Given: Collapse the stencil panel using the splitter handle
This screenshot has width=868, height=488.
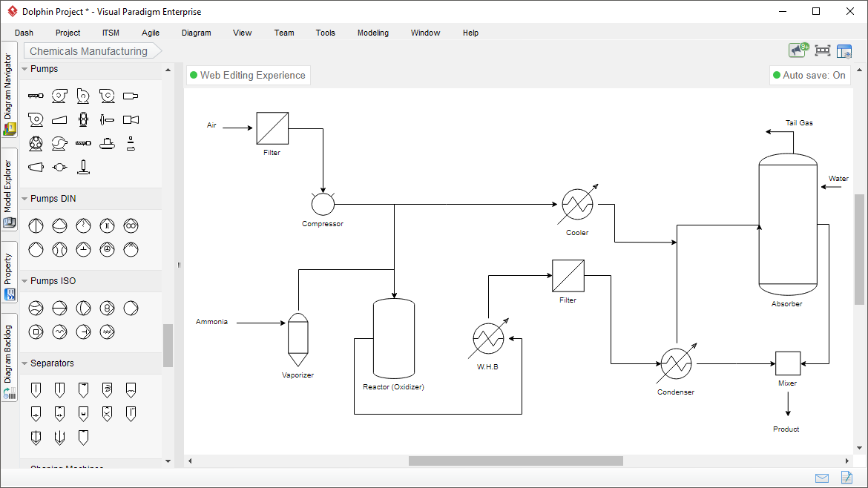Looking at the screenshot, I should click(178, 265).
